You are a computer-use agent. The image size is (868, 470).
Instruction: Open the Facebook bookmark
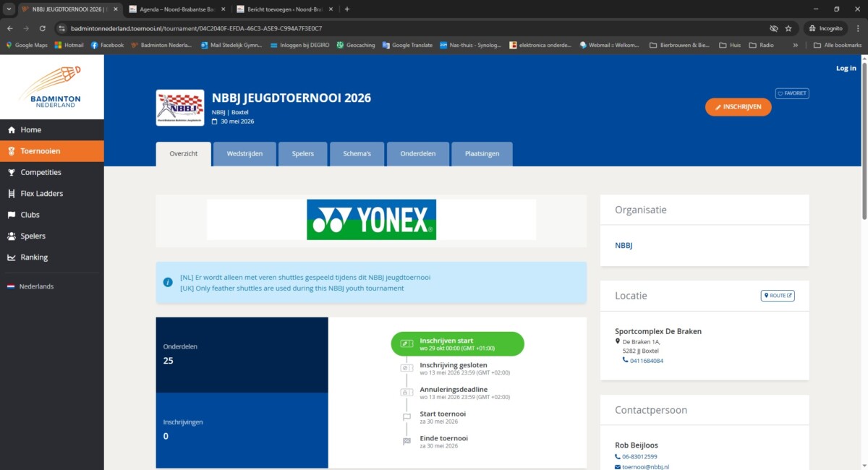pos(107,45)
